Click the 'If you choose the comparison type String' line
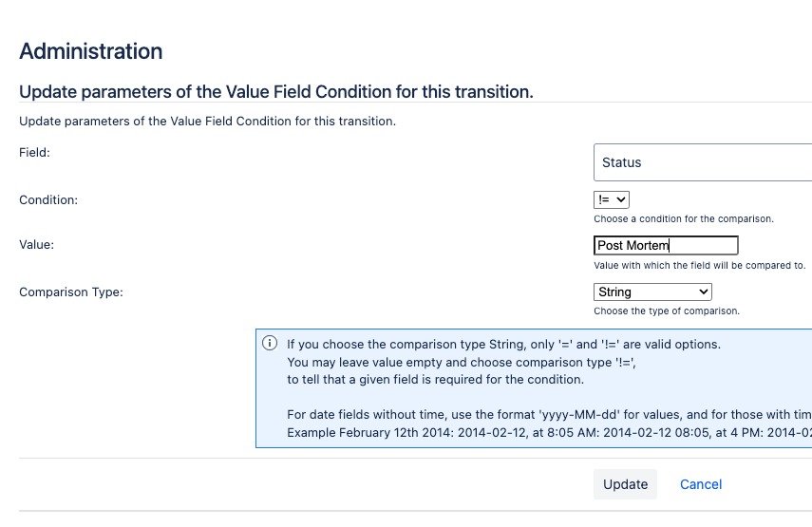The width and height of the screenshot is (812, 527). (504, 345)
